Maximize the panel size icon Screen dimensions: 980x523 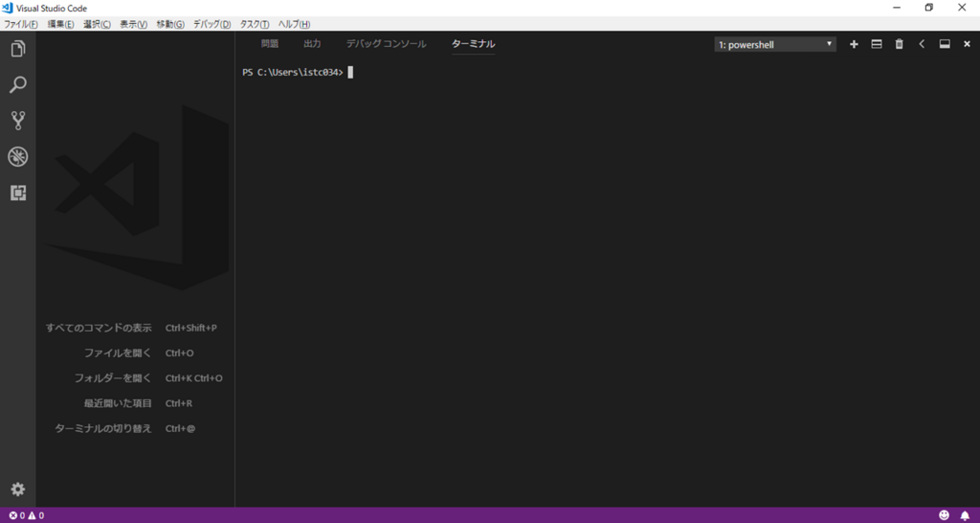click(x=945, y=44)
